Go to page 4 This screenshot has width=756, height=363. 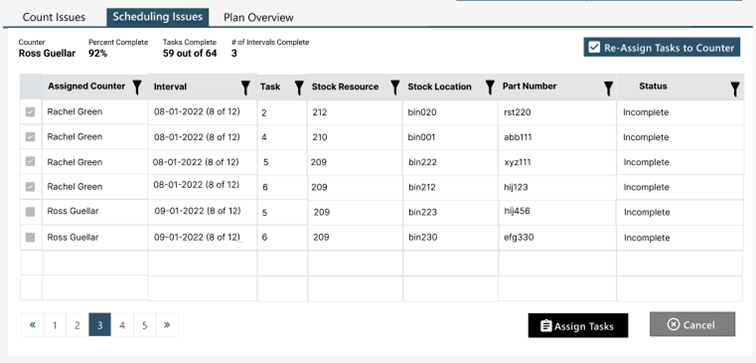coord(122,324)
